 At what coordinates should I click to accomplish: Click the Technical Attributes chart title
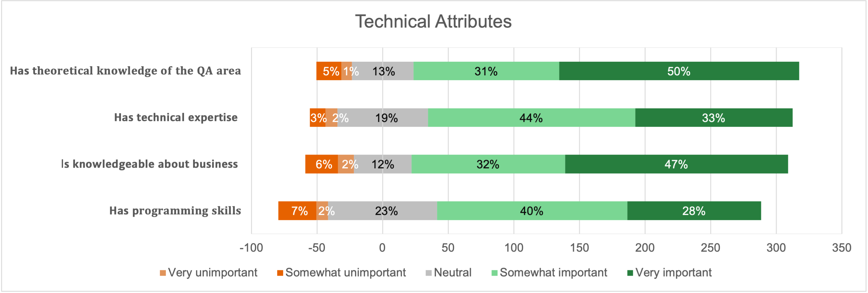click(x=433, y=22)
